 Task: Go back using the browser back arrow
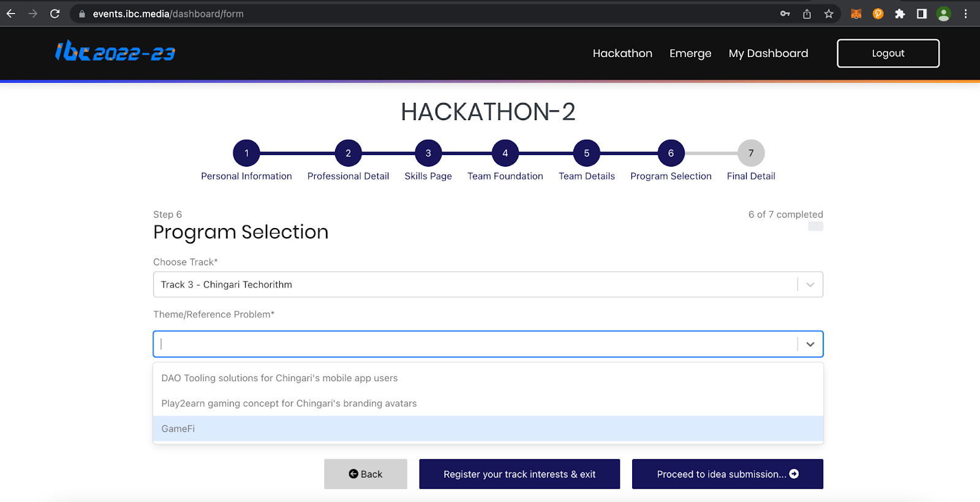click(11, 13)
